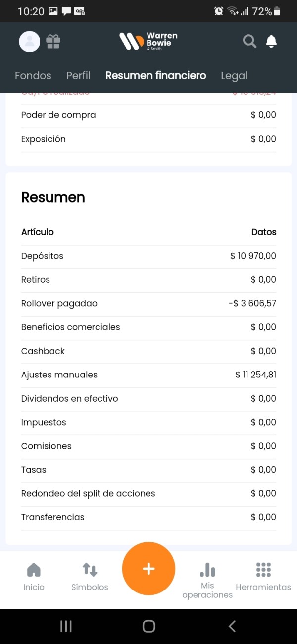Select the Ajustes manuales row

148,375
